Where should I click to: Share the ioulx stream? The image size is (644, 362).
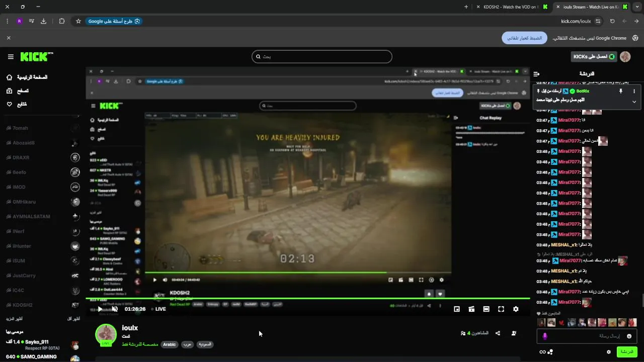pyautogui.click(x=498, y=333)
